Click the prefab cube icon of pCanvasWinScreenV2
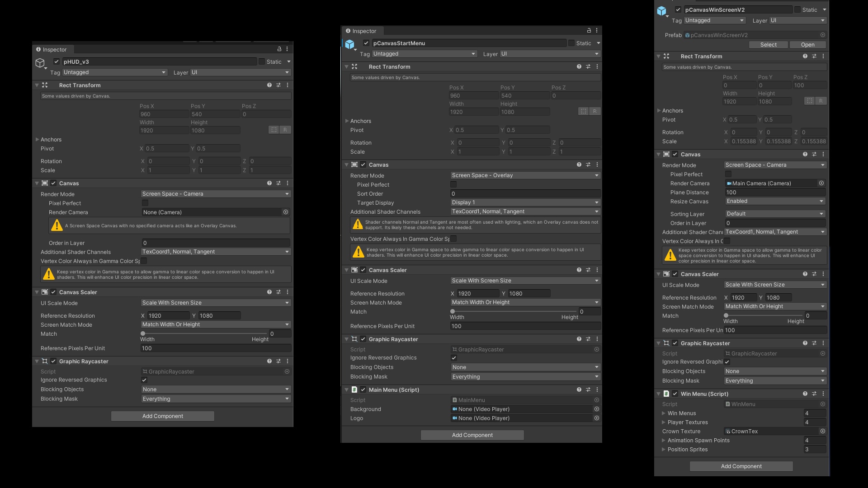Screen dimensions: 868x488 (662, 10)
